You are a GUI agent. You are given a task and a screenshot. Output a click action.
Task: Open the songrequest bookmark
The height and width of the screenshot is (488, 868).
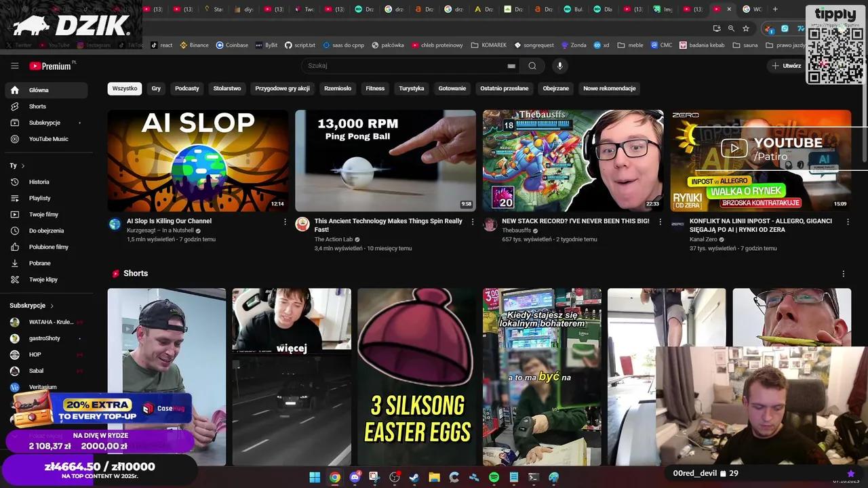[x=534, y=45]
